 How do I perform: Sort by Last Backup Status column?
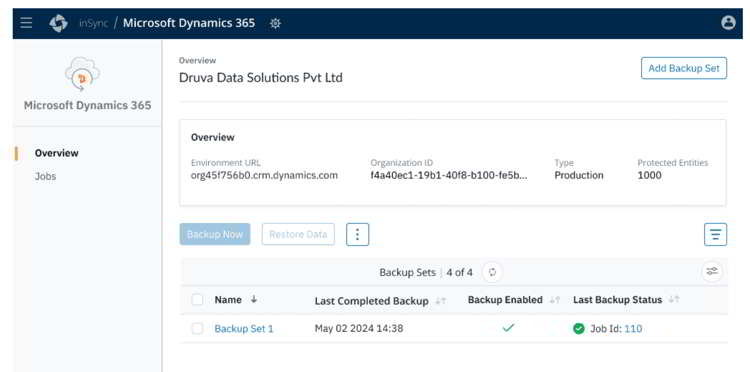[x=673, y=300]
